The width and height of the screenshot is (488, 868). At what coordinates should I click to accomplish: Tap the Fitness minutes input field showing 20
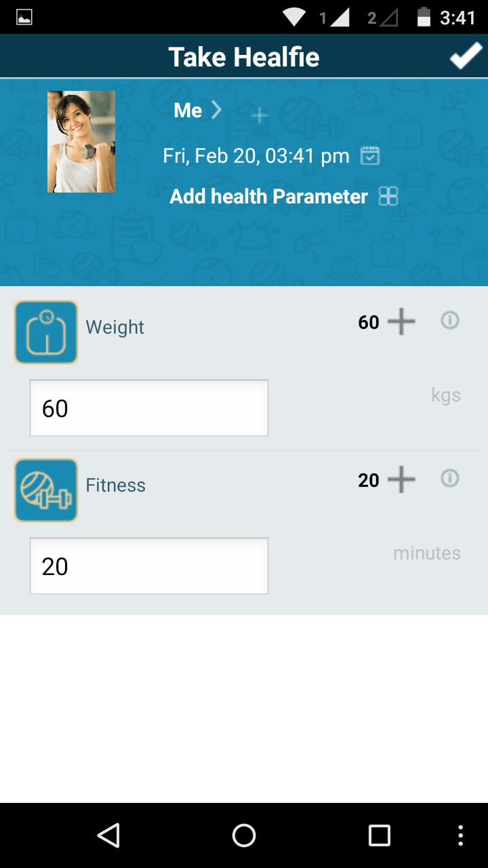[149, 566]
